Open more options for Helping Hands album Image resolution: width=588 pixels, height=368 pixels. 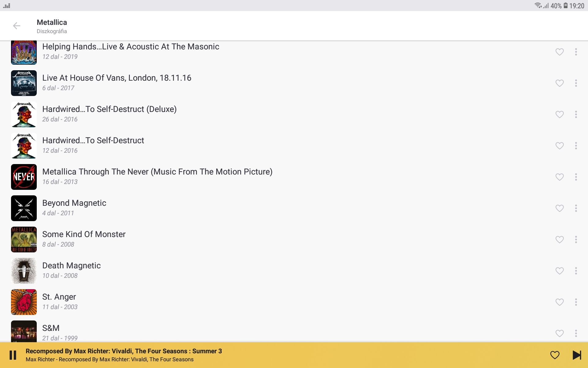click(576, 52)
